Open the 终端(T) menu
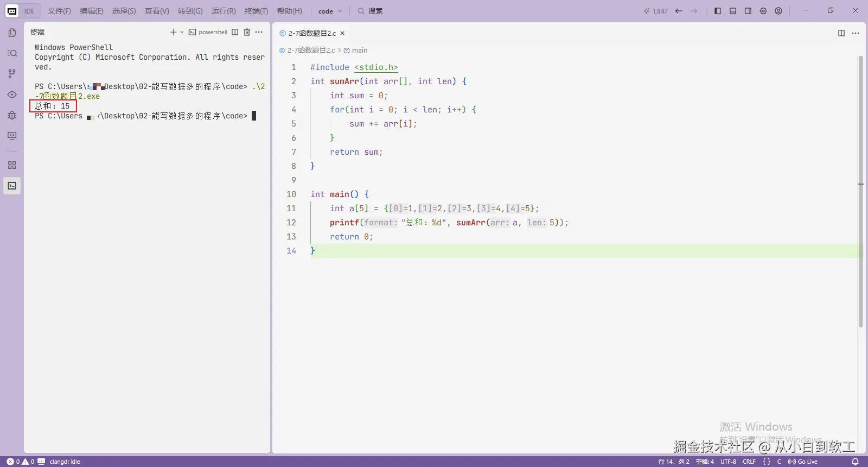The height and width of the screenshot is (467, 868). (256, 11)
